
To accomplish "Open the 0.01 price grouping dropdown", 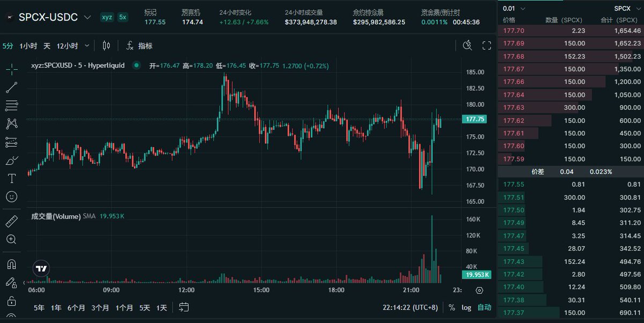I will coord(514,9).
